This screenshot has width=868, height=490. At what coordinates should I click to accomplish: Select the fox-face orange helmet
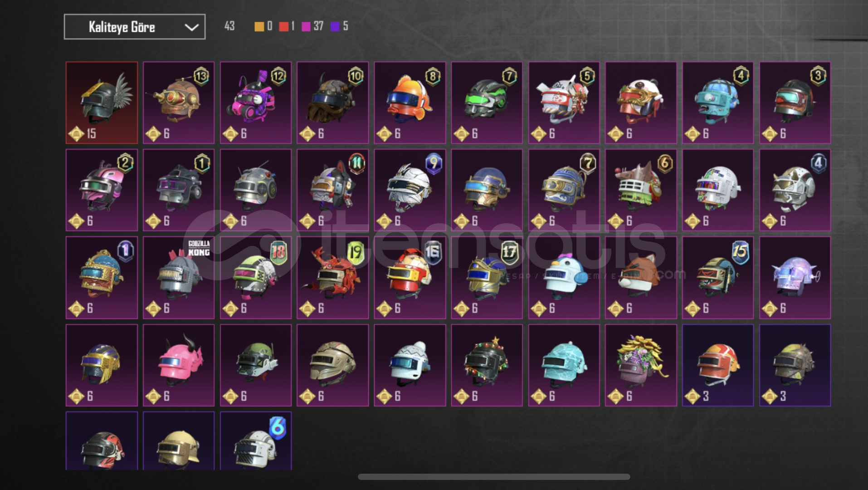641,278
